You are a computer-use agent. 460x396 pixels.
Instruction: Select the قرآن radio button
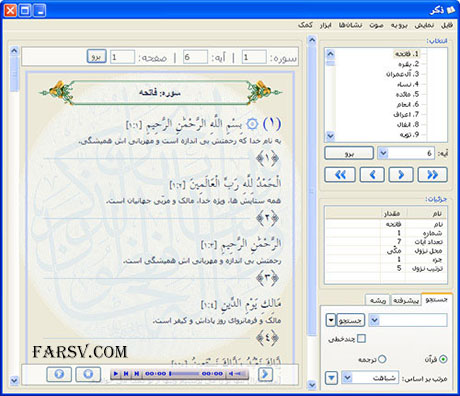(x=443, y=359)
